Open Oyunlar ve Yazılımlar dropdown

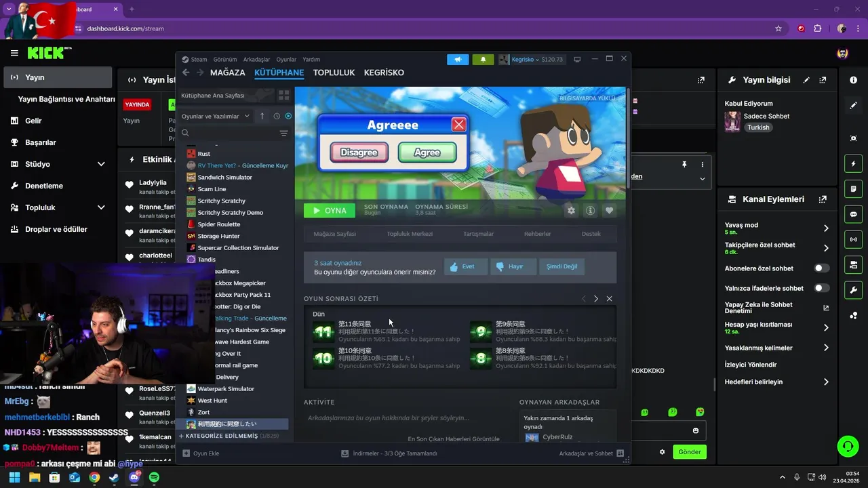coord(216,116)
